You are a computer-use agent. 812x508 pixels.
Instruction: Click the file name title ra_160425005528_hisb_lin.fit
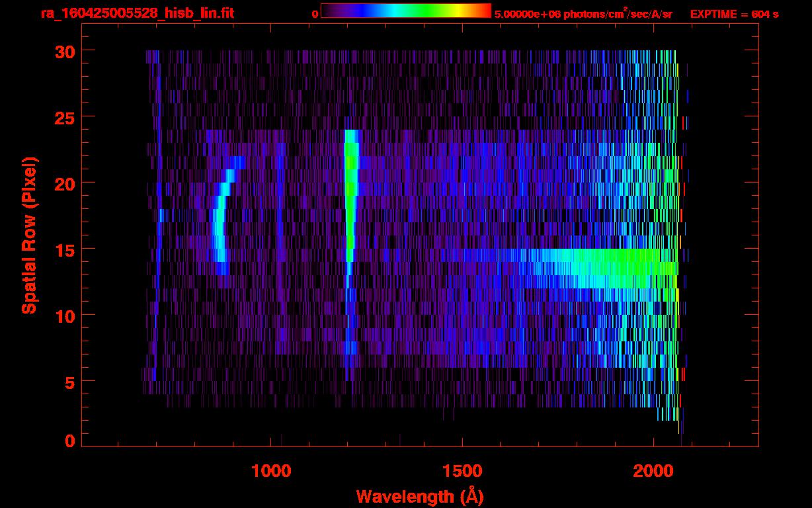137,13
